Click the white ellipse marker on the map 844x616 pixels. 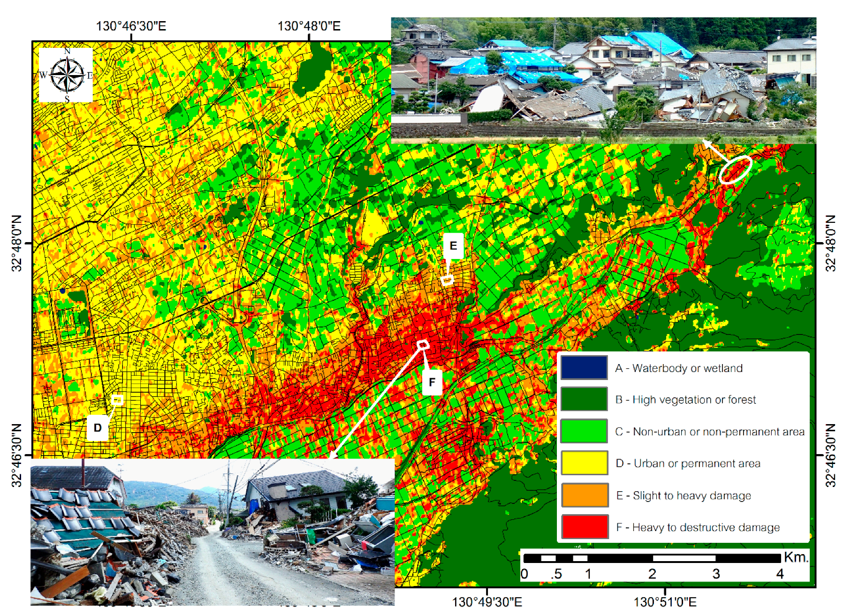coord(735,169)
